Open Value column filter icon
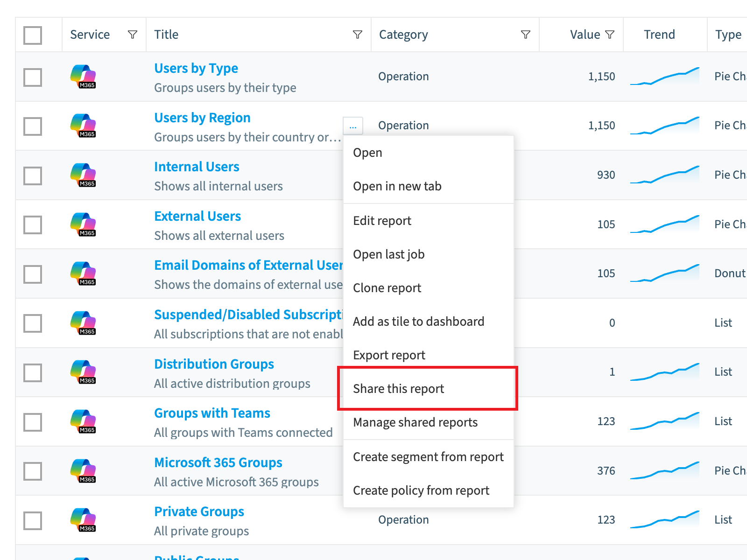 point(610,35)
